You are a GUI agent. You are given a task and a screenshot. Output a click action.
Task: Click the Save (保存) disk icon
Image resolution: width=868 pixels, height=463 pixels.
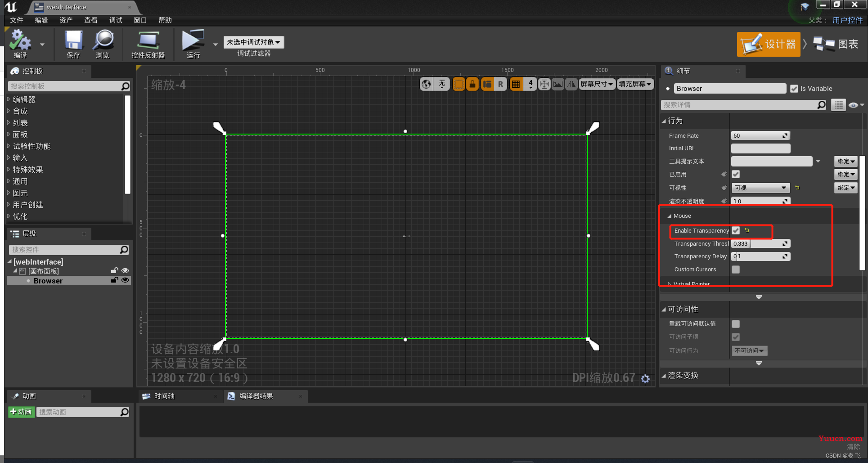click(73, 40)
